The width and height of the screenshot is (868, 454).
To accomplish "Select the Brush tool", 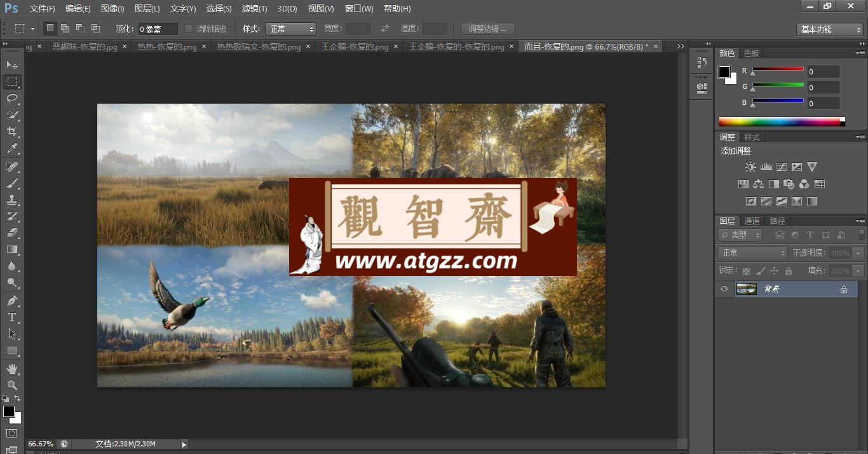I will click(12, 183).
